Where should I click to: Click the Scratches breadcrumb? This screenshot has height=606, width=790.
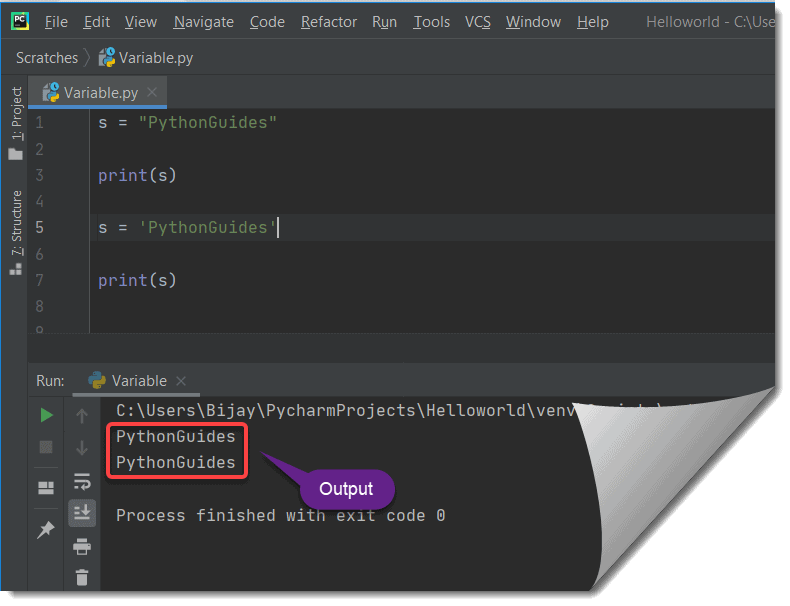(47, 58)
